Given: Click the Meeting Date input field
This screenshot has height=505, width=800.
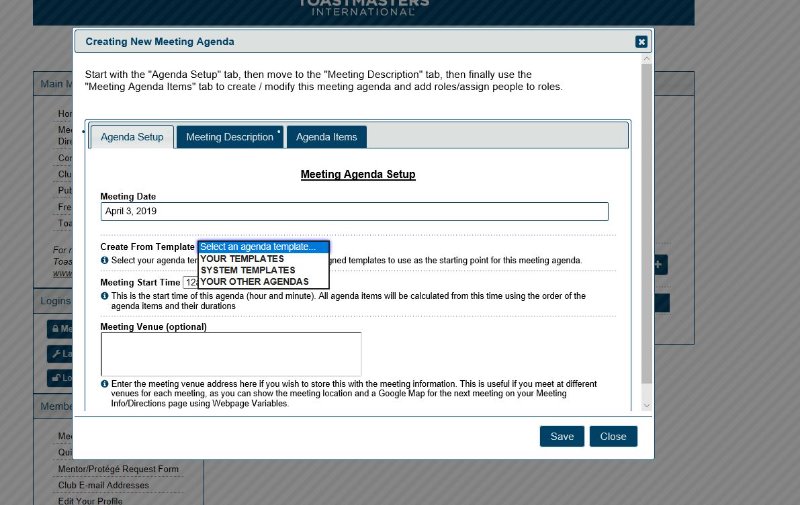Looking at the screenshot, I should point(355,211).
